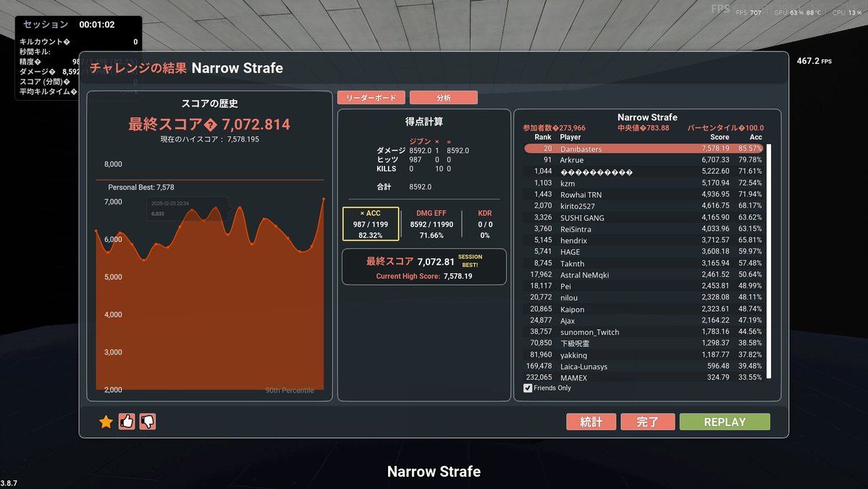Click the 90th Percentile graph label

(290, 390)
